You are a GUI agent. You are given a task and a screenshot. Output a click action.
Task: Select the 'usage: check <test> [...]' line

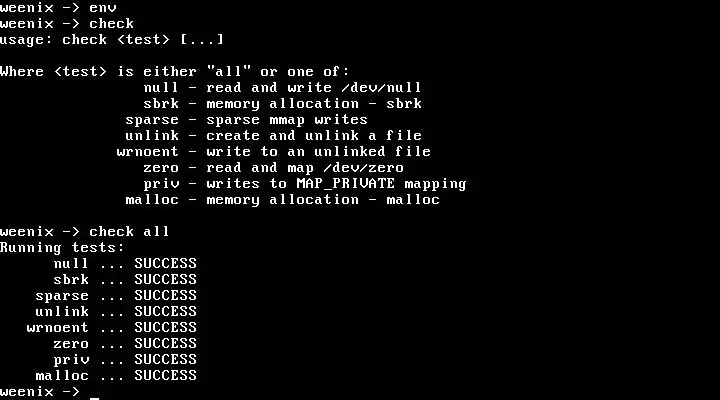[112, 39]
